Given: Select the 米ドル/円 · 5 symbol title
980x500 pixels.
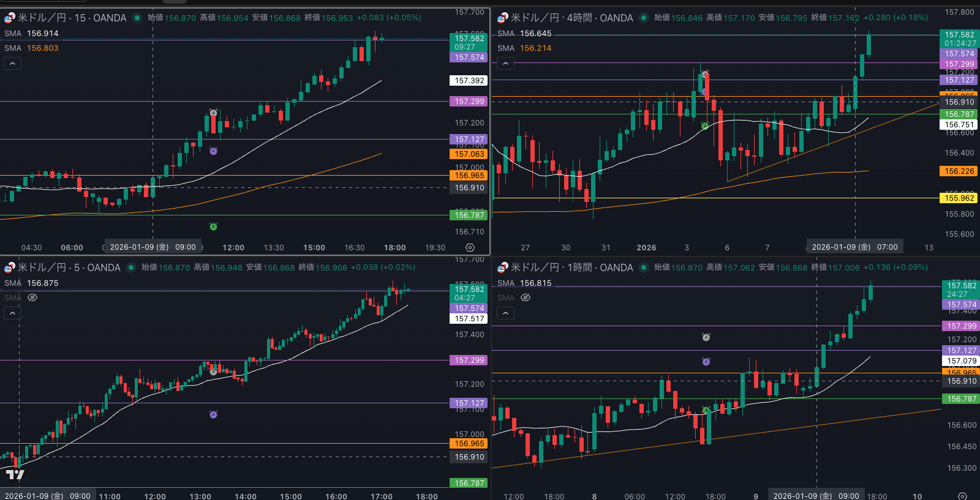Looking at the screenshot, I should pyautogui.click(x=69, y=267).
